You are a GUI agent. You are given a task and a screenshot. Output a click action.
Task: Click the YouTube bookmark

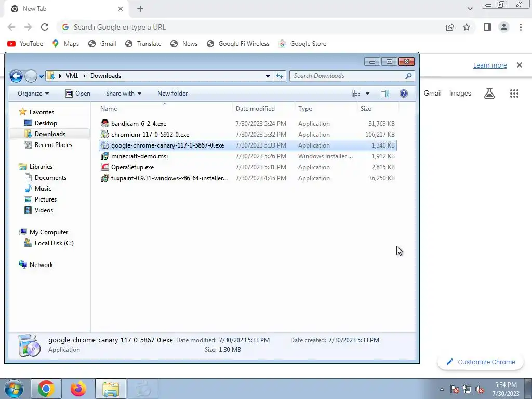click(x=25, y=44)
